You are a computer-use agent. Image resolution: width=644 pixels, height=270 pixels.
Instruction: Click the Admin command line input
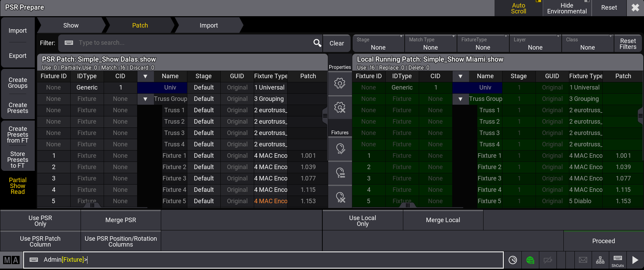click(263, 260)
